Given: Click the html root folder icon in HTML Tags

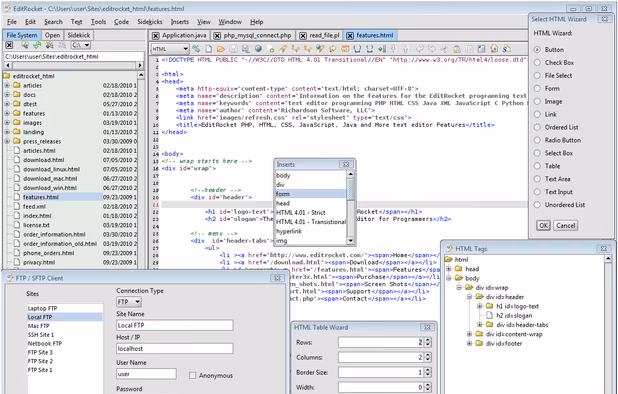Looking at the screenshot, I should point(449,259).
